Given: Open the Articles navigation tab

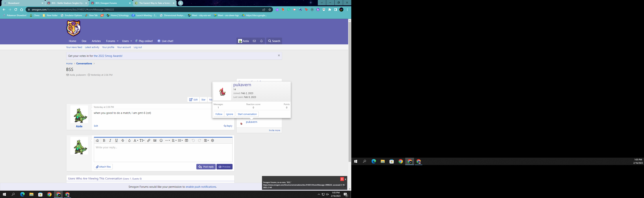Looking at the screenshot, I should tap(96, 41).
